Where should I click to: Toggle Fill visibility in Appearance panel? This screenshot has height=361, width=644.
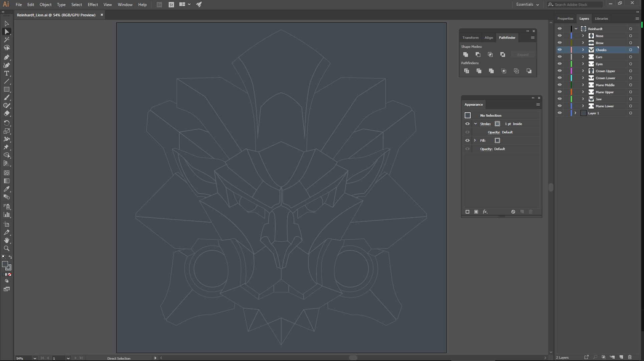pos(467,140)
